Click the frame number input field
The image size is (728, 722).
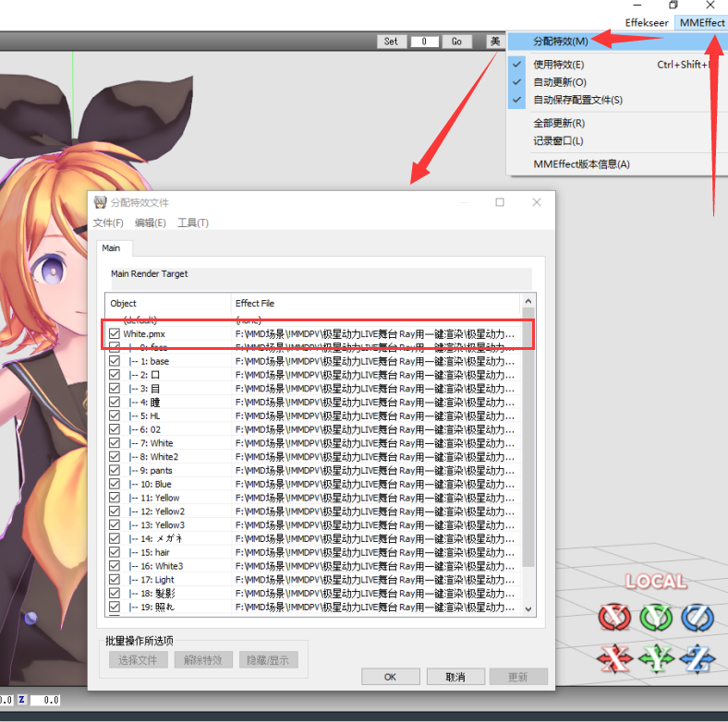pos(424,42)
